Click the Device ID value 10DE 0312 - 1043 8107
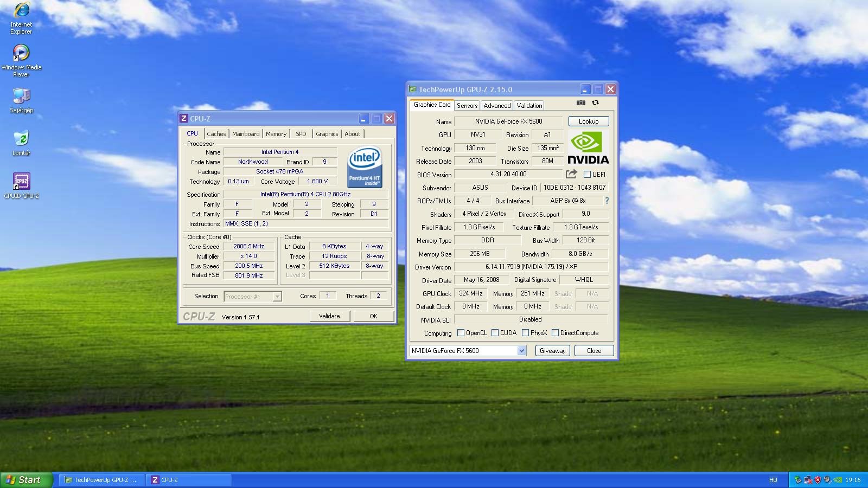This screenshot has height=488, width=868. click(575, 188)
